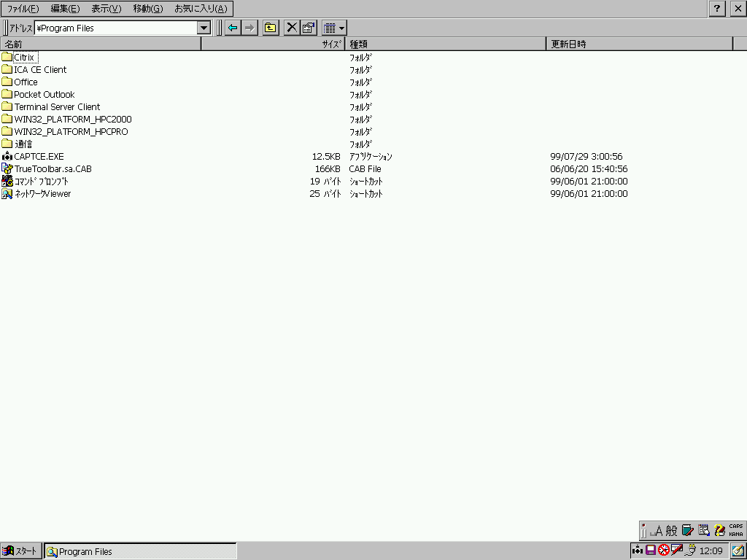The width and height of the screenshot is (747, 560).
Task: Click the 19 バイト size cell
Action: point(326,181)
